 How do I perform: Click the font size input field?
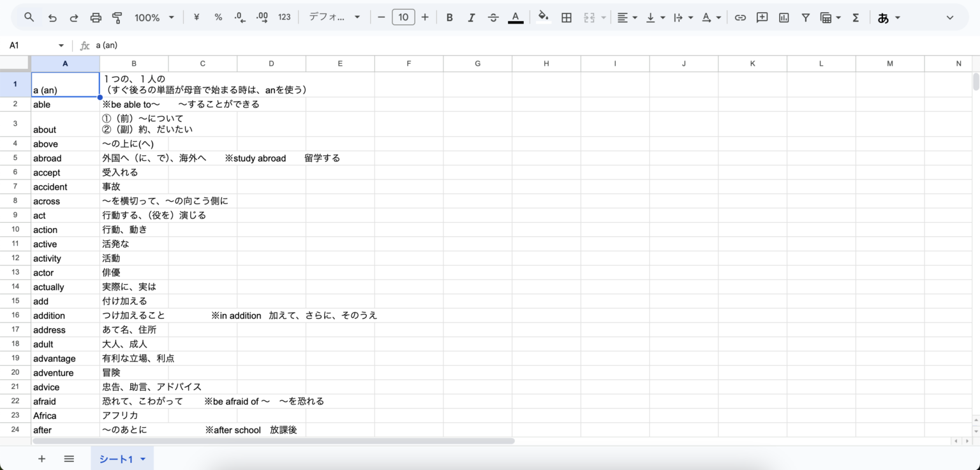[x=403, y=17]
